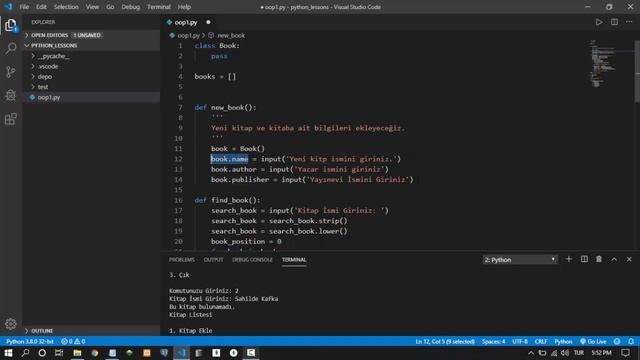Screen dimensions: 640x360
Task: Show hidden system tray icons
Action: click(531, 353)
